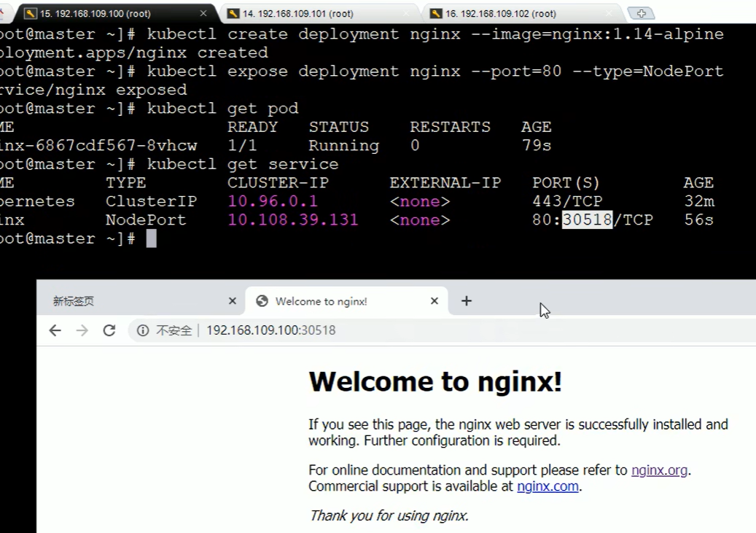Select the 新标签页 browser tab
This screenshot has width=756, height=533.
pos(140,301)
